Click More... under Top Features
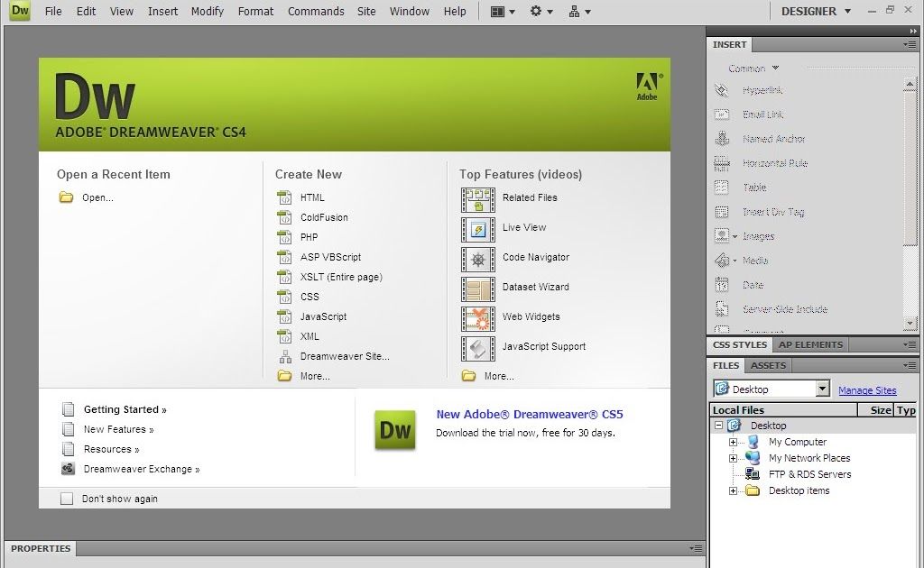Image resolution: width=924 pixels, height=568 pixels. point(498,376)
